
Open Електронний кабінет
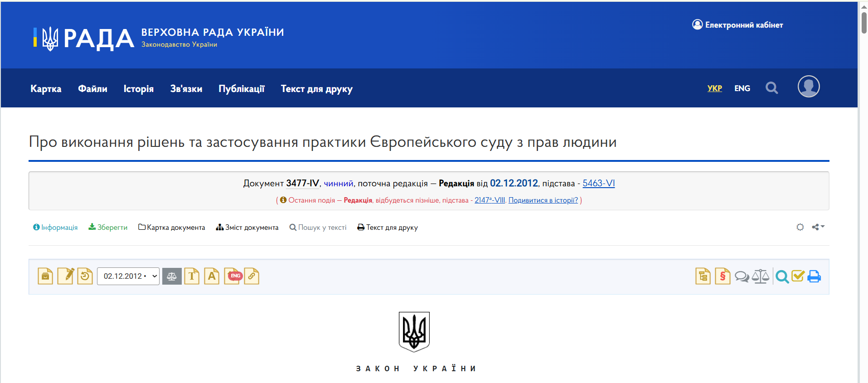(x=737, y=24)
